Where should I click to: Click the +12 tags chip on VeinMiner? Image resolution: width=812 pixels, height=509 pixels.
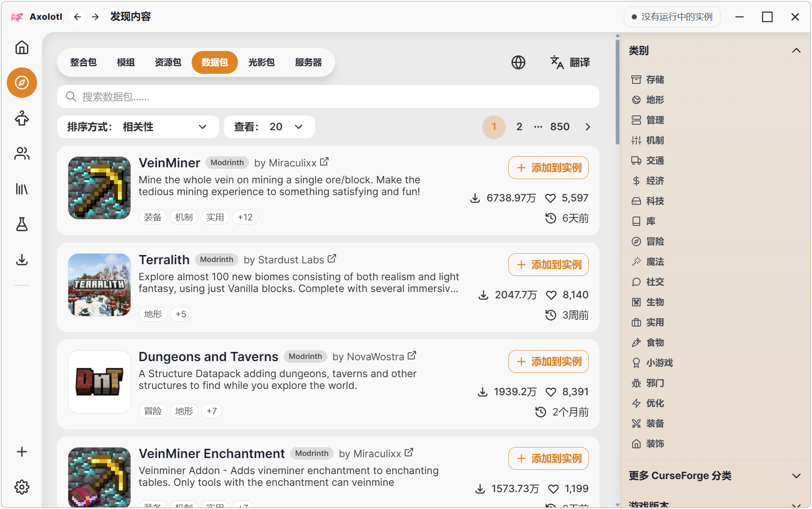[245, 217]
